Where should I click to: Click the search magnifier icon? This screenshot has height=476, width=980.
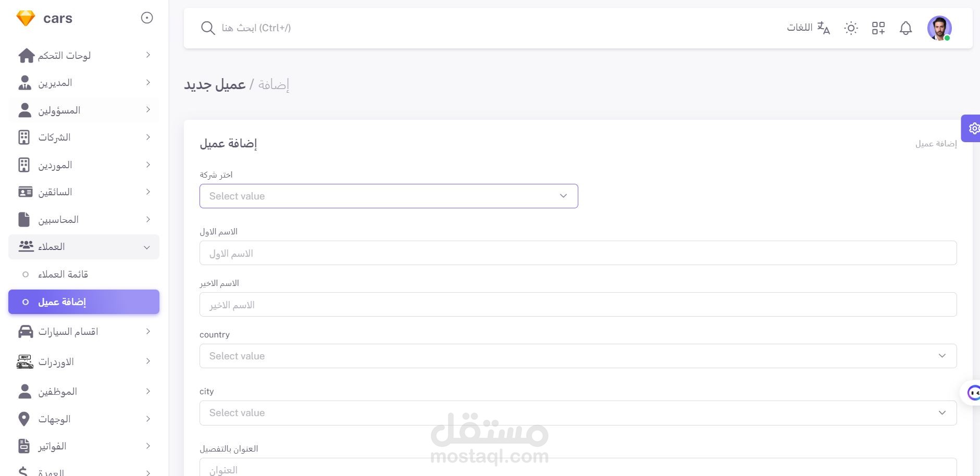(208, 28)
